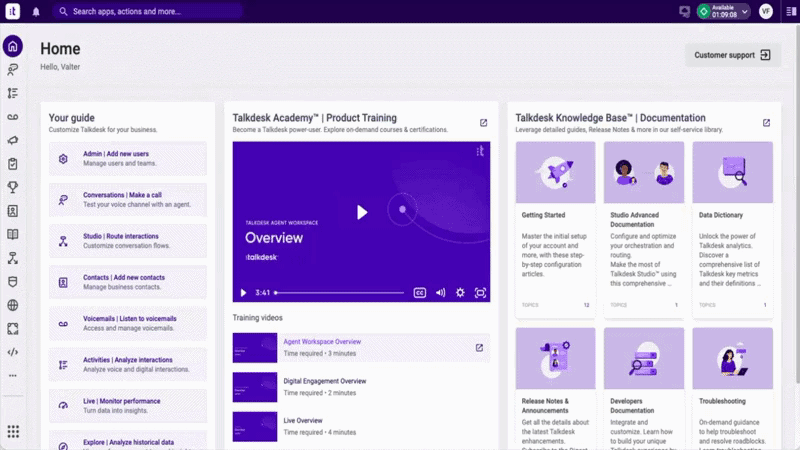Toggle closed captions on video

(x=419, y=293)
